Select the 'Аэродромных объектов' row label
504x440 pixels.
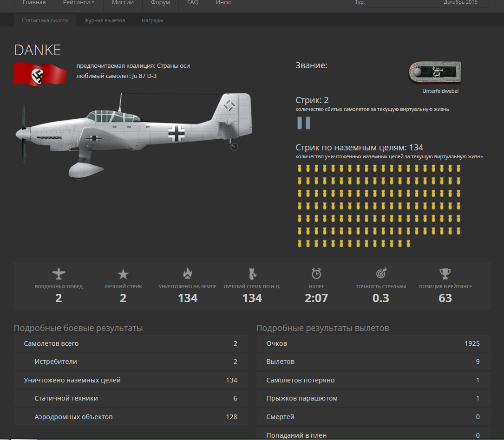[x=73, y=417]
